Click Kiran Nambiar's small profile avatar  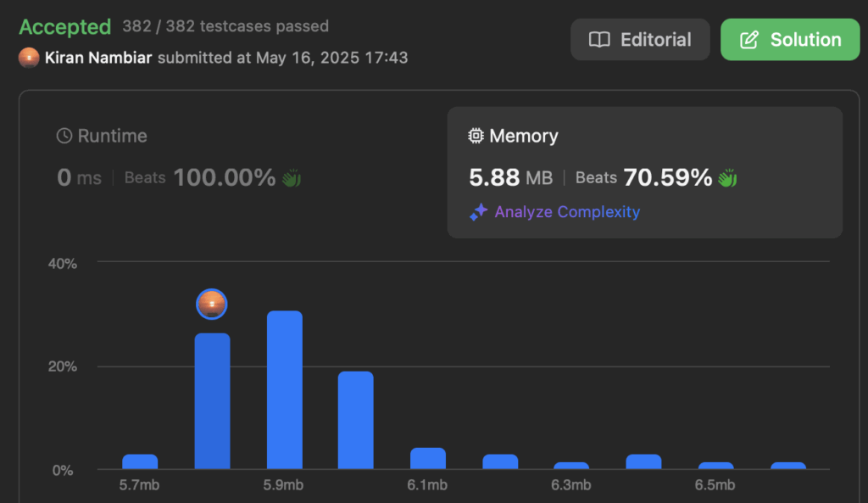coord(29,58)
